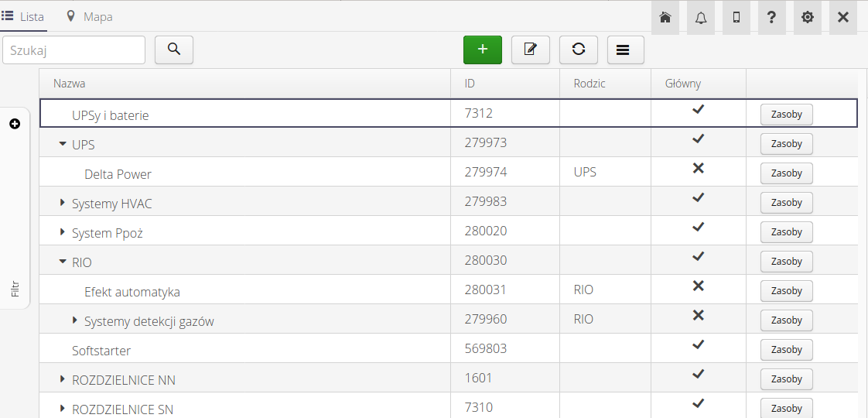Switch to the Mapa tab
The height and width of the screenshot is (418, 868).
click(89, 16)
